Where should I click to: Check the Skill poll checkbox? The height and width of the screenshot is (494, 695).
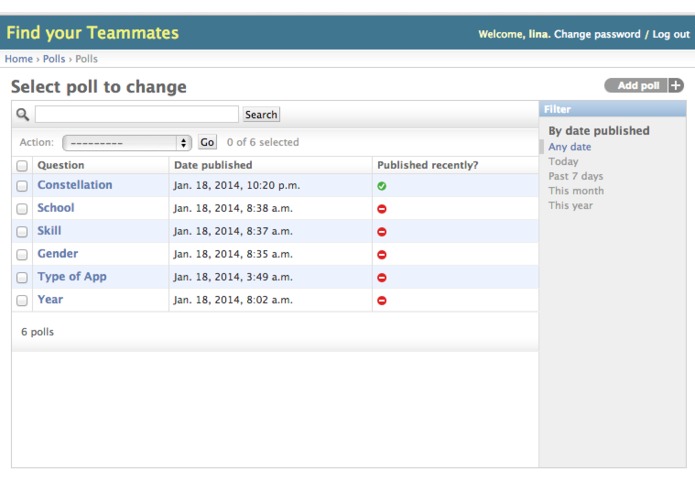(x=22, y=232)
